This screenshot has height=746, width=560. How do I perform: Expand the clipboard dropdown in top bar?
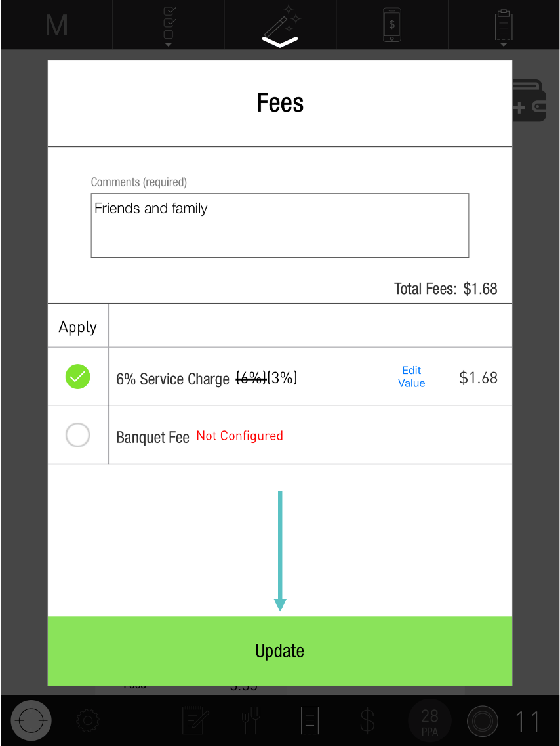tap(504, 26)
